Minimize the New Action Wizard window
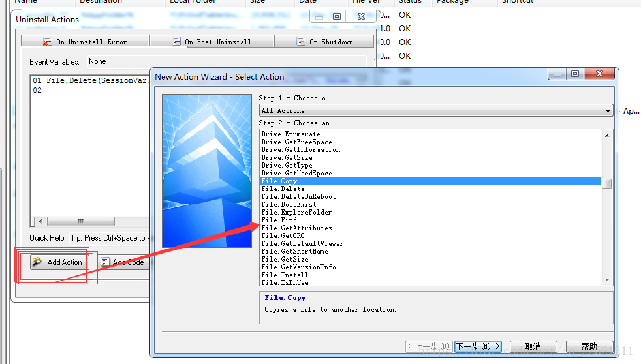Image resolution: width=641 pixels, height=364 pixels. tap(557, 74)
